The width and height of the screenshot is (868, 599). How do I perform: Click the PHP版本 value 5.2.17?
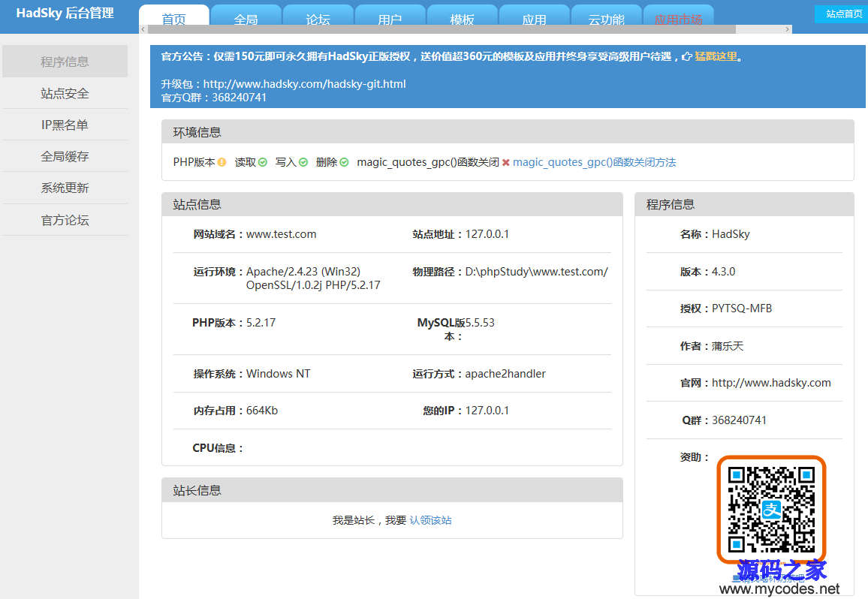tap(261, 323)
